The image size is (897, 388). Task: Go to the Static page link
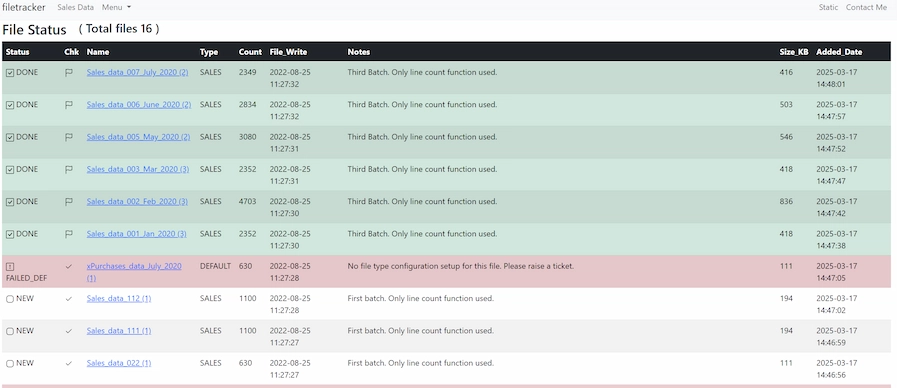828,7
